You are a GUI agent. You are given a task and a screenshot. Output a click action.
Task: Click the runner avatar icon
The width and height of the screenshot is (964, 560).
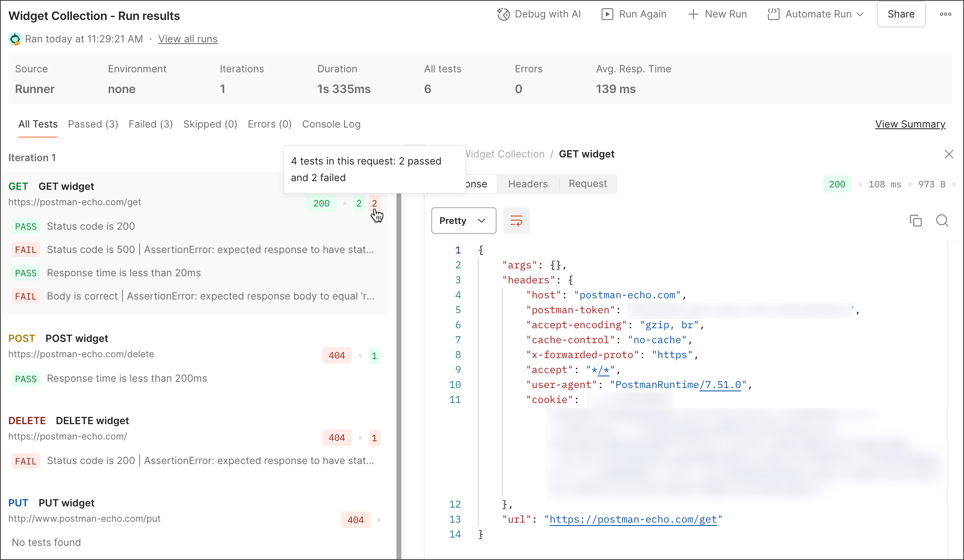point(15,39)
